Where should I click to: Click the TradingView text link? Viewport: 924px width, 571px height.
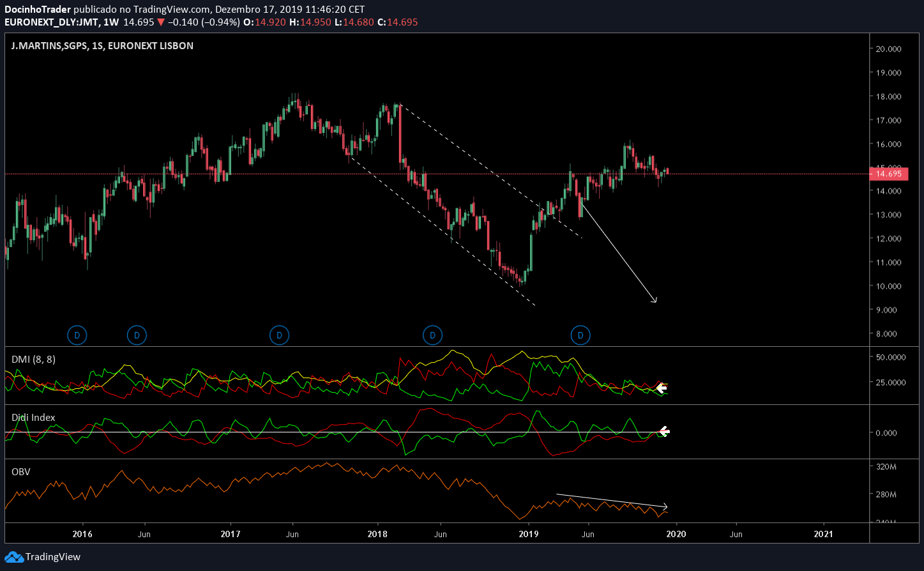coord(54,557)
